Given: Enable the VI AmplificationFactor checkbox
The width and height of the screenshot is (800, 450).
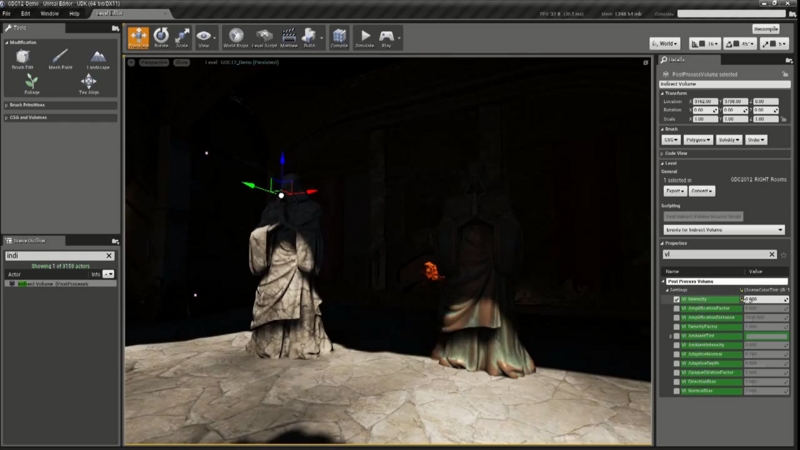Looking at the screenshot, I should [x=677, y=309].
